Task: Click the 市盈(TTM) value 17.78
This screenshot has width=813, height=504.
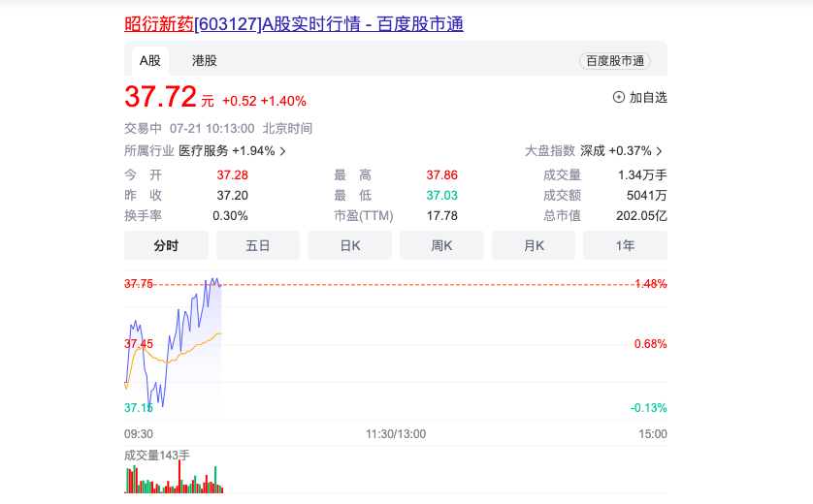Action: [441, 215]
